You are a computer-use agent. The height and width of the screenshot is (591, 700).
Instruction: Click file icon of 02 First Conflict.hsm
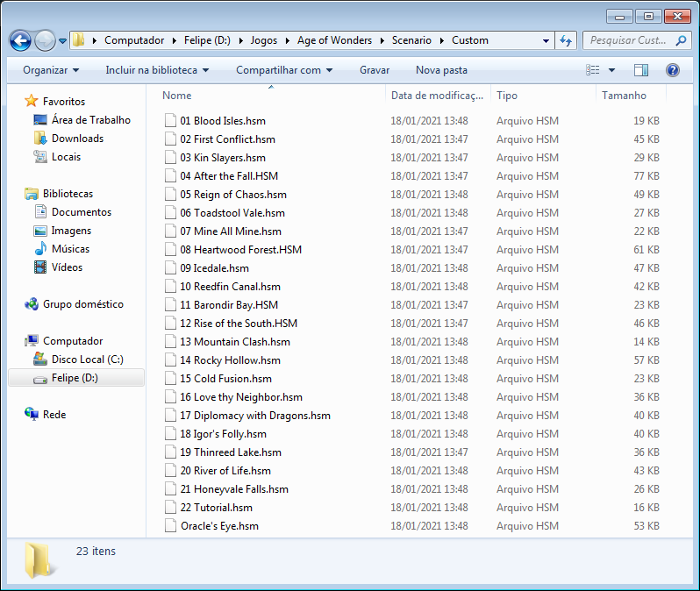(x=170, y=139)
